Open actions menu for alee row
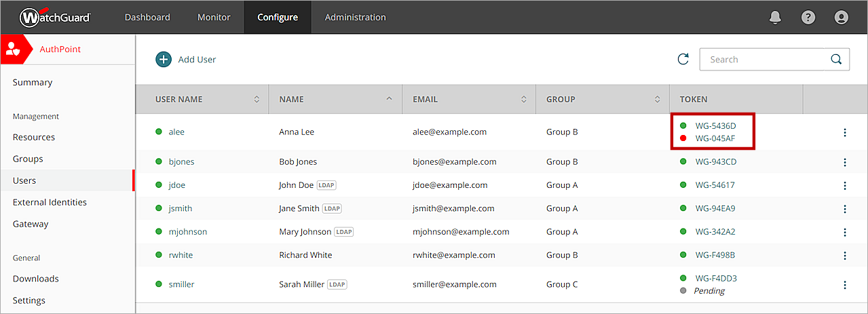Image resolution: width=868 pixels, height=314 pixels. pyautogui.click(x=845, y=132)
